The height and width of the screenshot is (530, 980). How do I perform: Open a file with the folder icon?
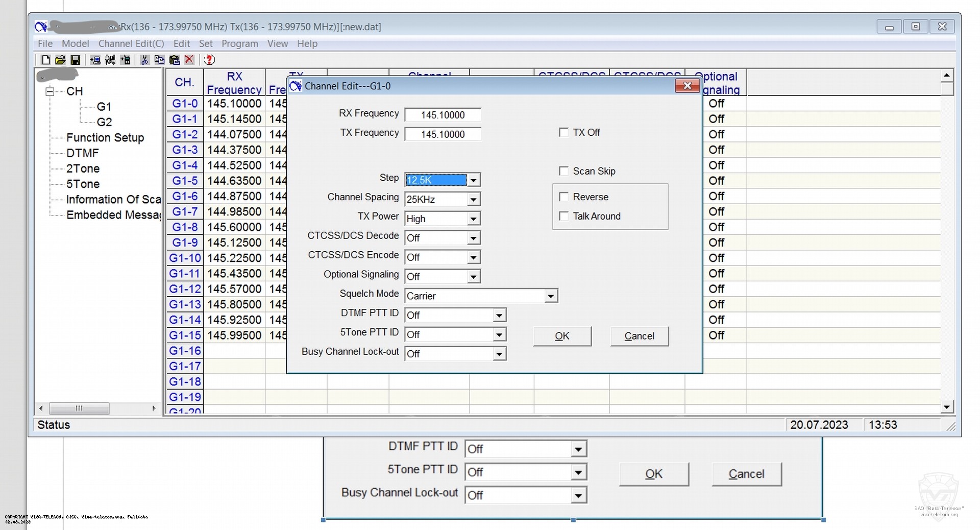(x=60, y=60)
